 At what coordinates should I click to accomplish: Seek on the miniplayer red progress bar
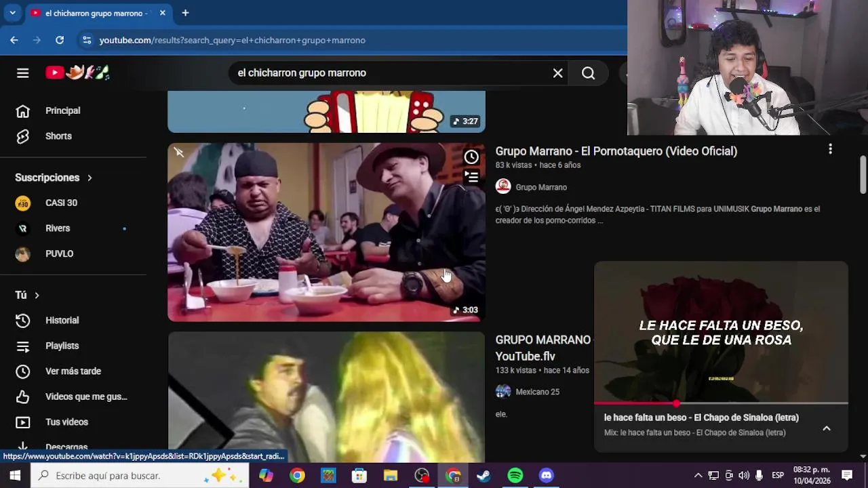(x=721, y=403)
